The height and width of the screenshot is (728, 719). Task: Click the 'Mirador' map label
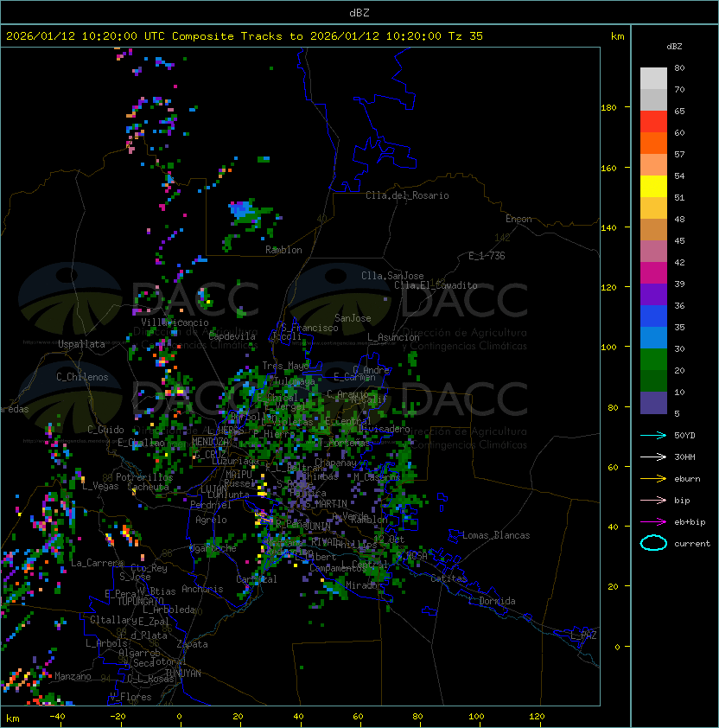pos(364,585)
